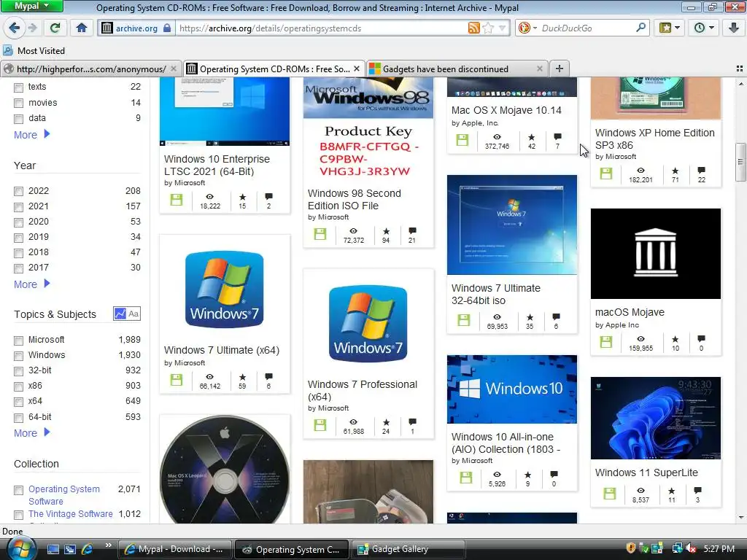This screenshot has height=560, width=747.
Task: Open the Windows 10 Enterprise LTSC 2021 title link
Action: 217,166
